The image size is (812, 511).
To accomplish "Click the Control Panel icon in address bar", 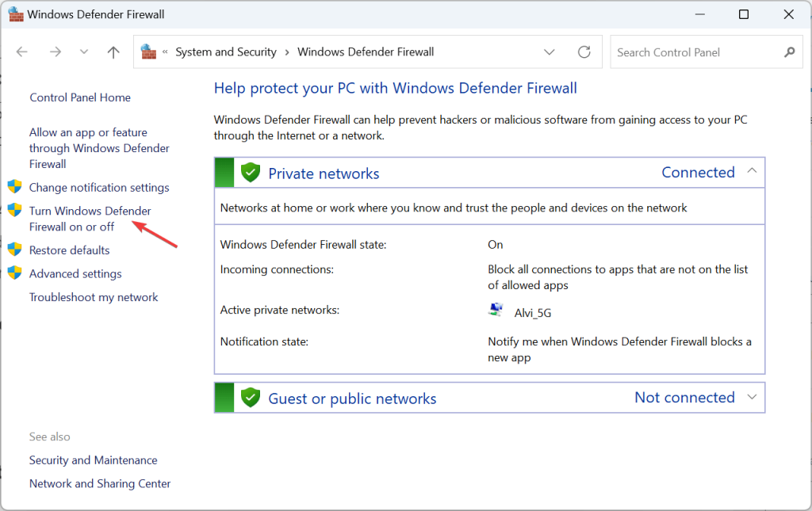I will click(148, 52).
